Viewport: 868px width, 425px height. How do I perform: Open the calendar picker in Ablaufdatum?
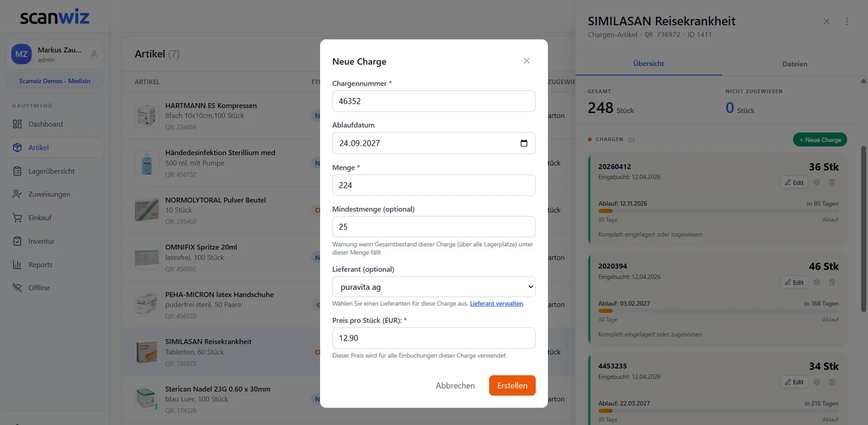coord(524,143)
